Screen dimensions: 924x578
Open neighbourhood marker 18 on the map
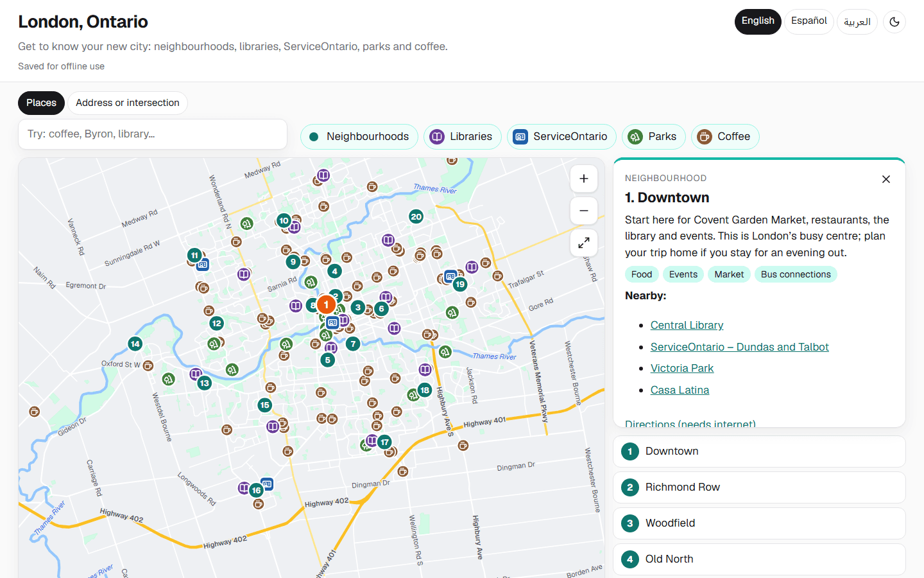pyautogui.click(x=425, y=390)
